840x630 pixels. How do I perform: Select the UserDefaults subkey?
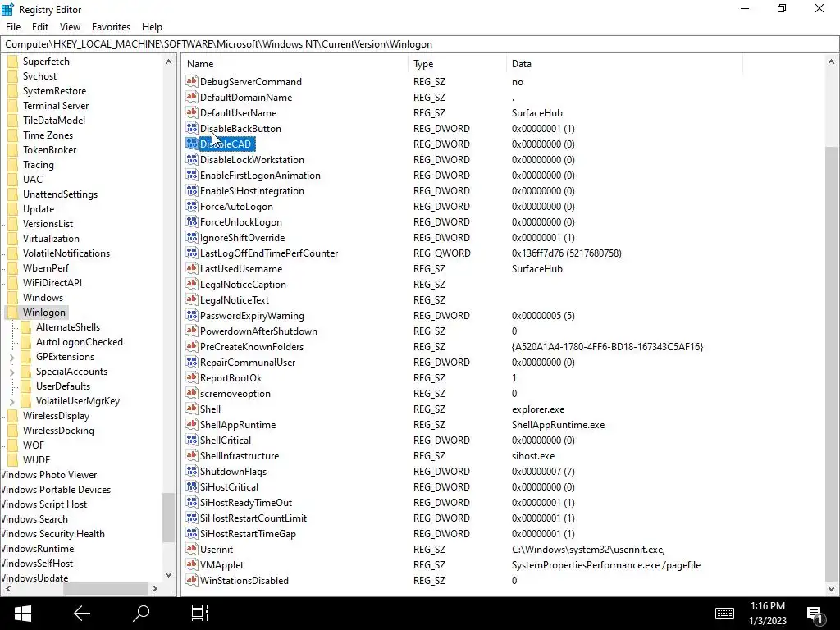point(62,386)
